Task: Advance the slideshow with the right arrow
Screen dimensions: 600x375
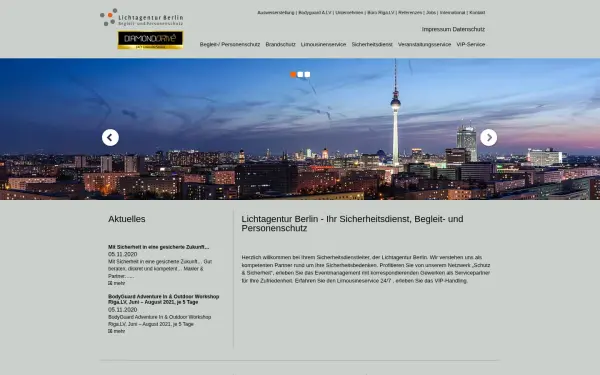Action: (489, 137)
